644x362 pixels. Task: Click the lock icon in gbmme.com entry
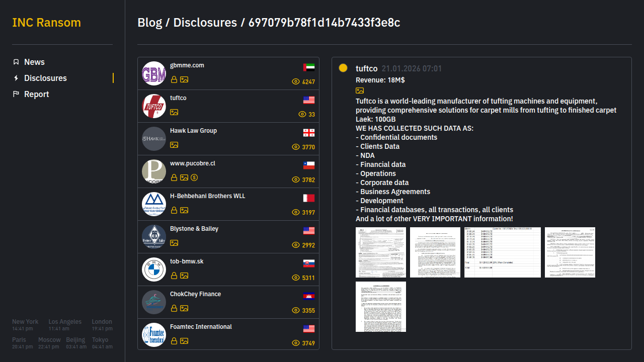coord(174,79)
